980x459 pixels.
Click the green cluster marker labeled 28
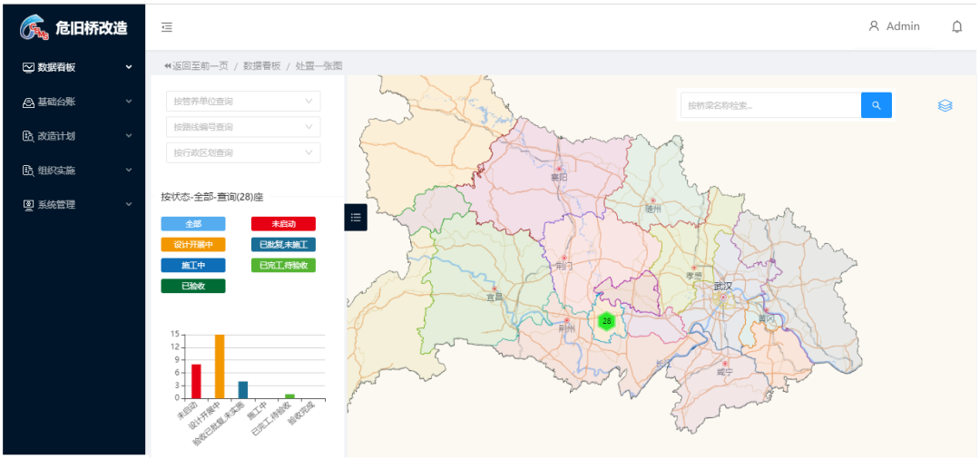(x=606, y=321)
